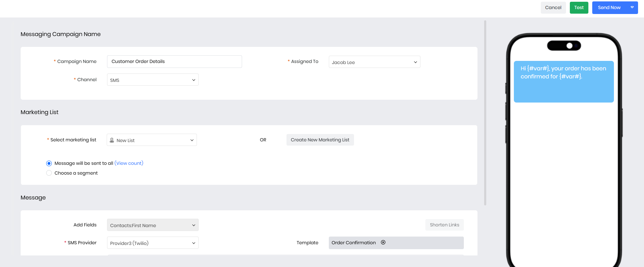644x267 pixels.
Task: Click the Send Now dropdown arrow
Action: pyautogui.click(x=632, y=7)
